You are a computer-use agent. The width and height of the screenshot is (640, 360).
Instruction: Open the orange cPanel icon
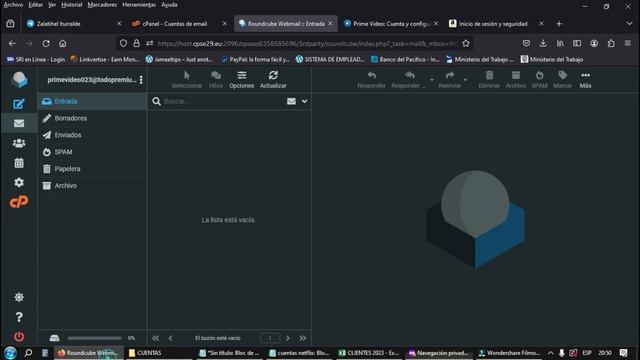click(x=19, y=202)
